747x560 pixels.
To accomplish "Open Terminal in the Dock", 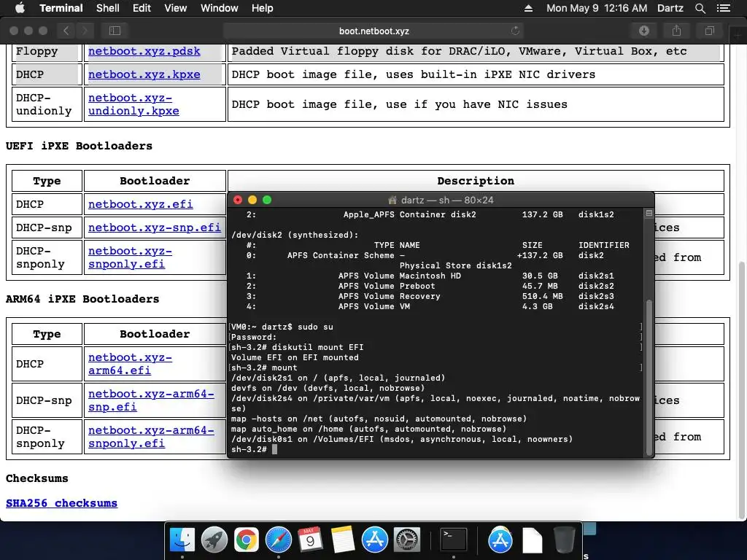I will pos(453,540).
